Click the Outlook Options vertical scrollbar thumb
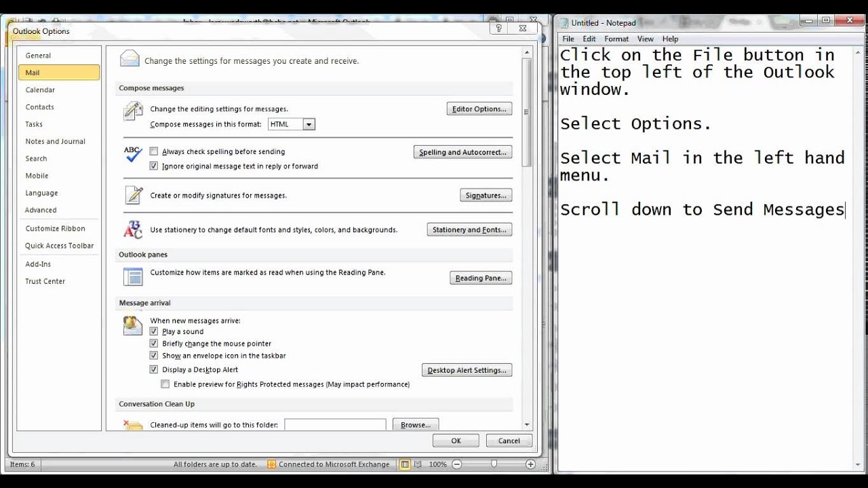Viewport: 868px width, 488px height. tap(527, 113)
